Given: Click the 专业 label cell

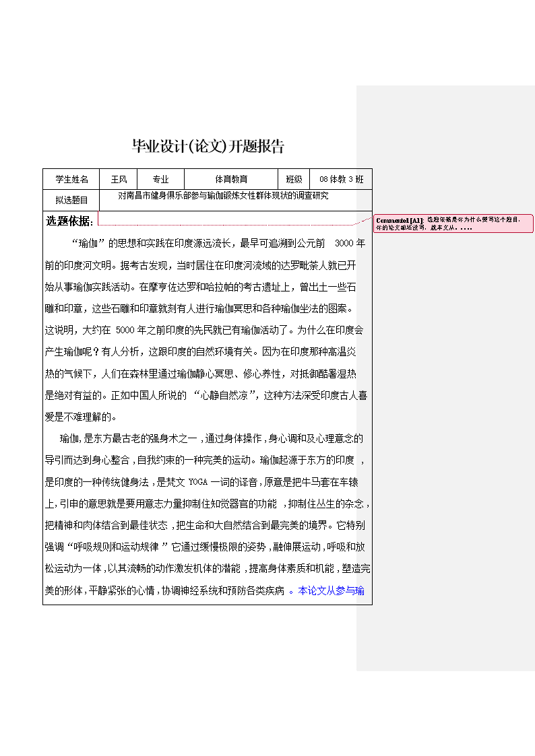Looking at the screenshot, I should pyautogui.click(x=160, y=179).
